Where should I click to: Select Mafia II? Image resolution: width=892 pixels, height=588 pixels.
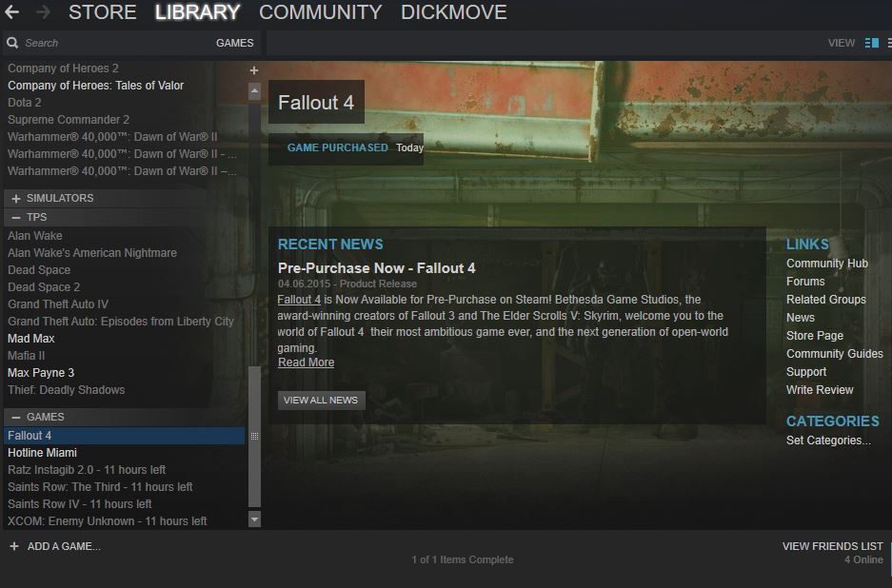26,356
